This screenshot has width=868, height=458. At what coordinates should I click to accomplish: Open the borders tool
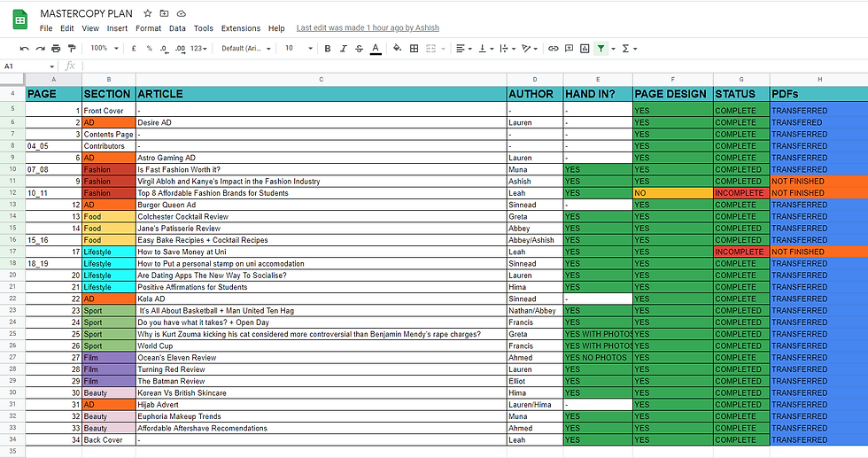coord(414,49)
